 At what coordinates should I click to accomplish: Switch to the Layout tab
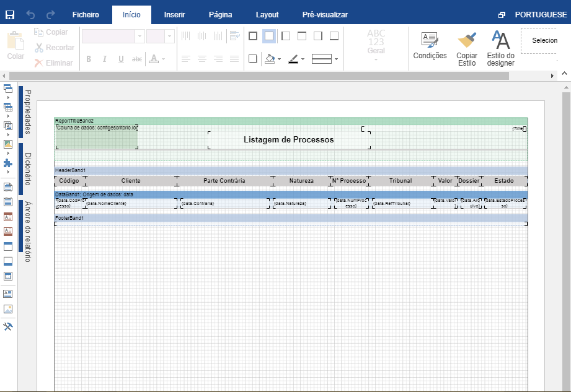[267, 15]
